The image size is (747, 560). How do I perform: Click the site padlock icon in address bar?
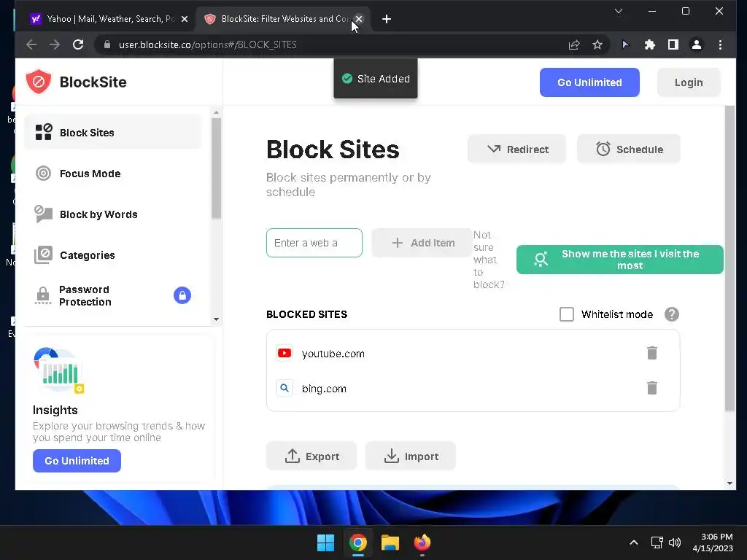pyautogui.click(x=107, y=44)
